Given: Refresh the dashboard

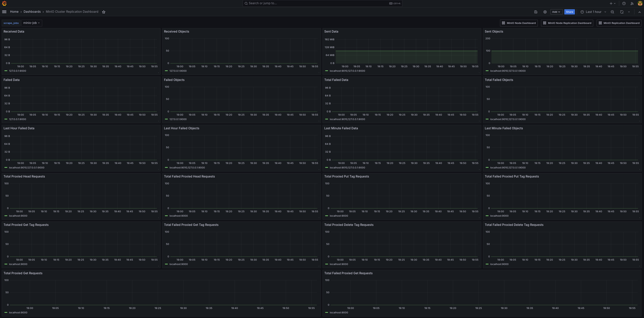Looking at the screenshot, I should click(x=621, y=12).
